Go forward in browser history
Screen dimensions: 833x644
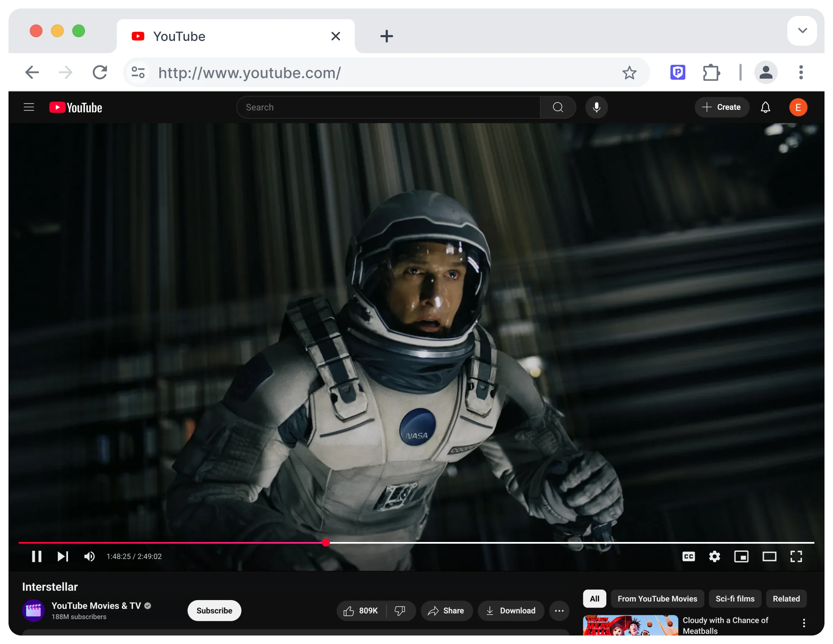click(66, 72)
